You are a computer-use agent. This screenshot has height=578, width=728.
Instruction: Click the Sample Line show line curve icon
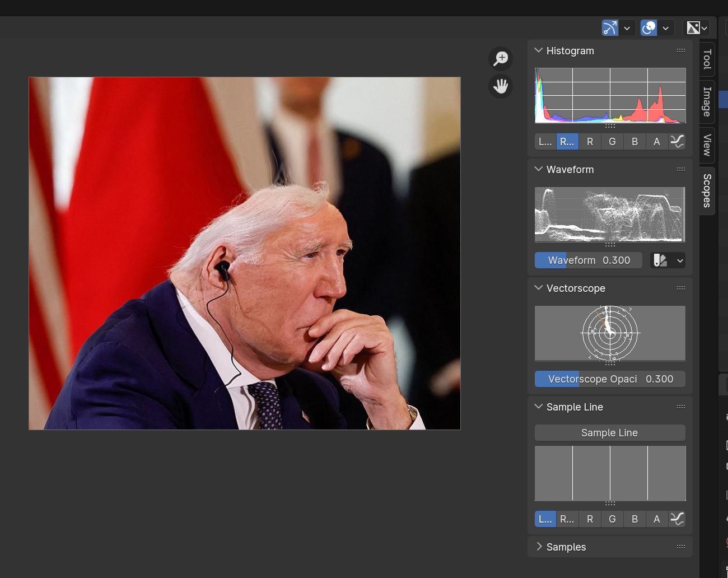[x=677, y=519]
